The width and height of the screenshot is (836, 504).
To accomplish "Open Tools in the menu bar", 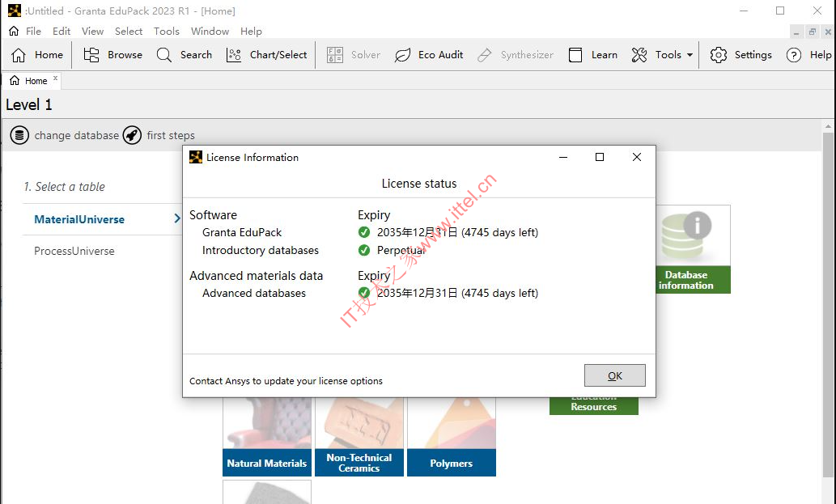I will (x=167, y=31).
